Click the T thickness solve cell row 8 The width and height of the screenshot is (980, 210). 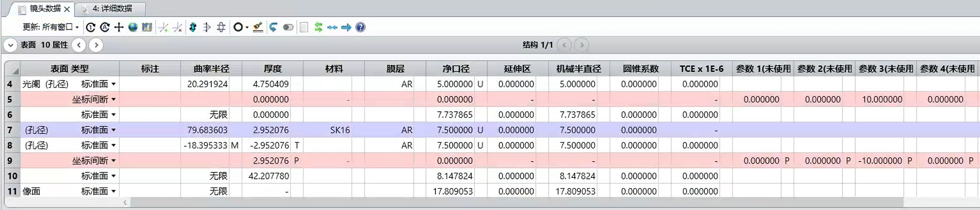point(297,145)
